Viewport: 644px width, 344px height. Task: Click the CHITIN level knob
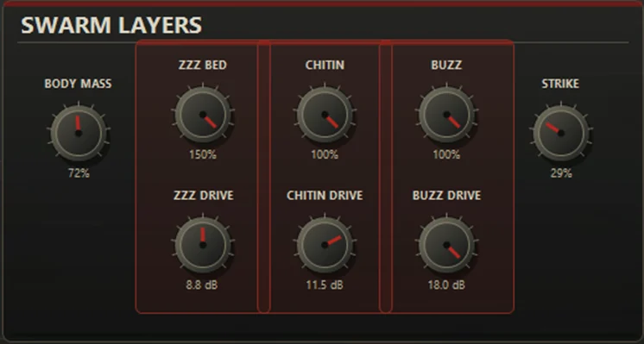[325, 115]
